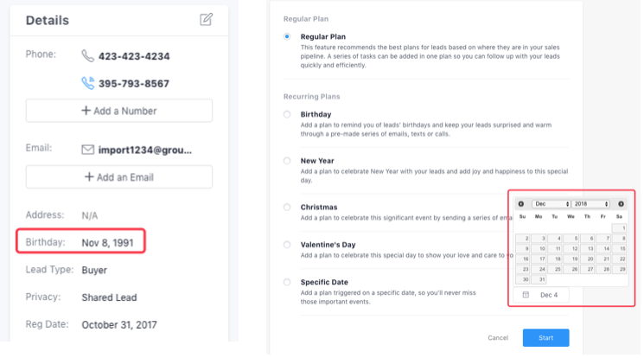Screen dimensions: 644x358
Task: Go to previous month in the calendar
Action: click(520, 204)
